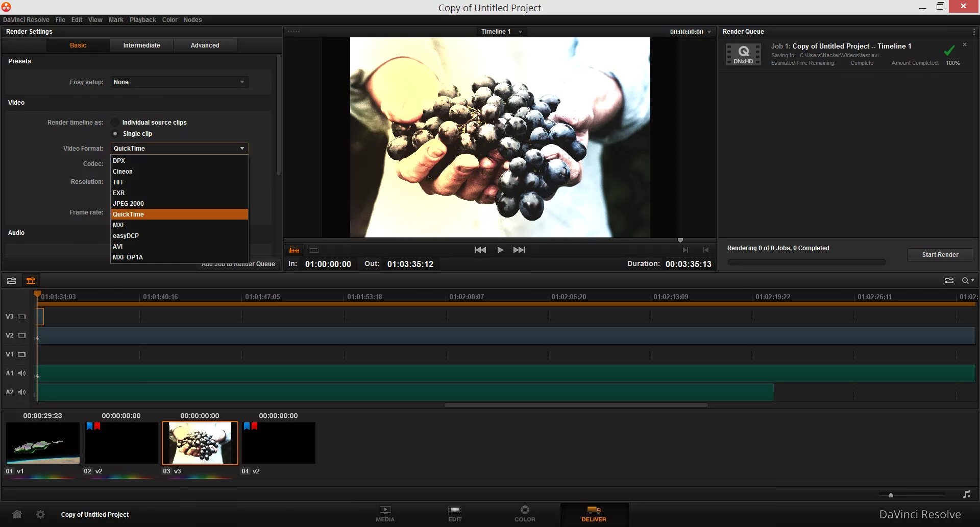Click Start Render button
This screenshot has width=980, height=527.
940,255
